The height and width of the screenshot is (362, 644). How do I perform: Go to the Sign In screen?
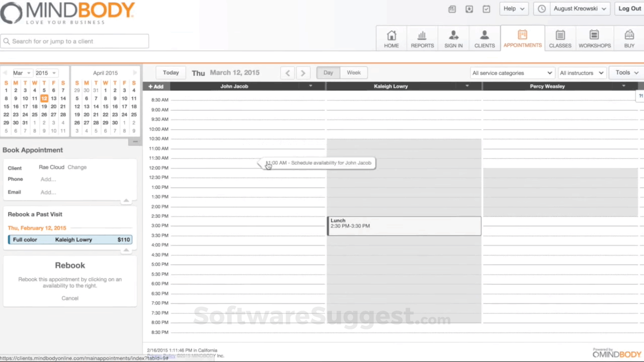(453, 38)
